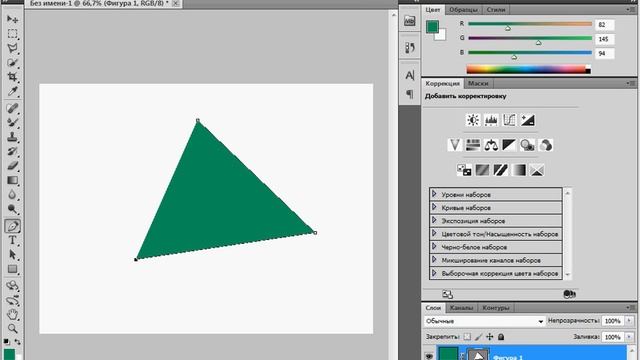Click the R color slider
This screenshot has height=360, width=640.
530,24
